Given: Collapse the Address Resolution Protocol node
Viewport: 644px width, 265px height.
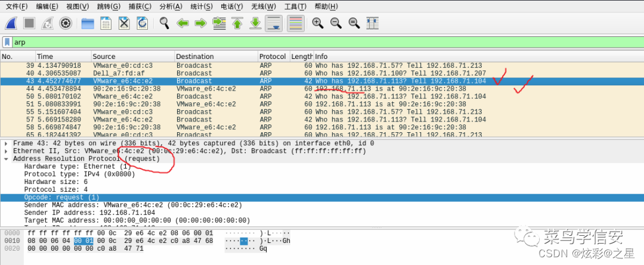Looking at the screenshot, I should click(x=6, y=159).
